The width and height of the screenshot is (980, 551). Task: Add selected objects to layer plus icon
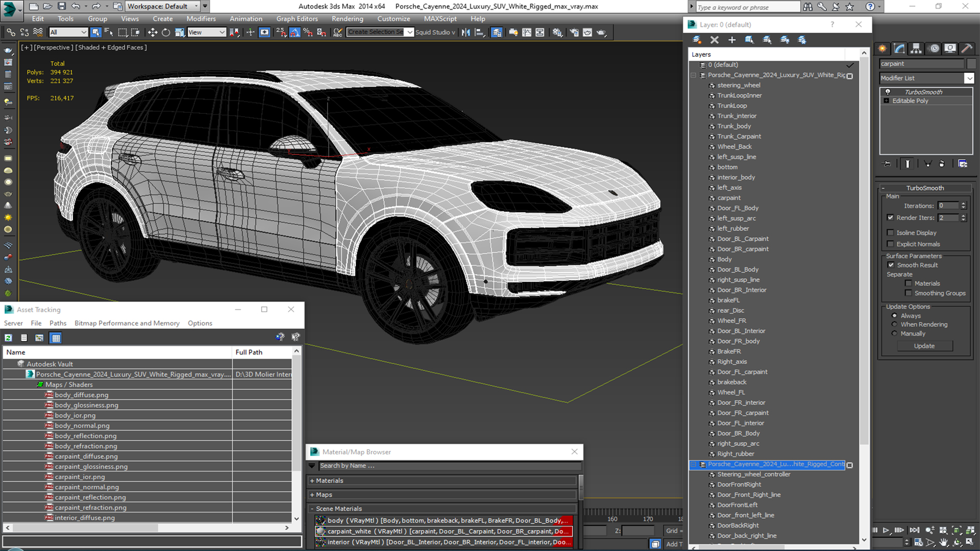(732, 40)
